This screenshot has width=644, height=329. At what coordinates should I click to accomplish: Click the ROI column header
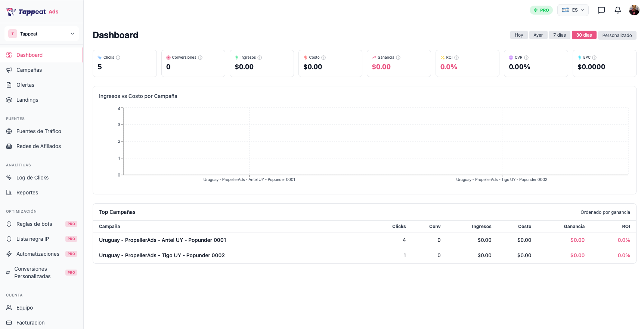coord(626,227)
